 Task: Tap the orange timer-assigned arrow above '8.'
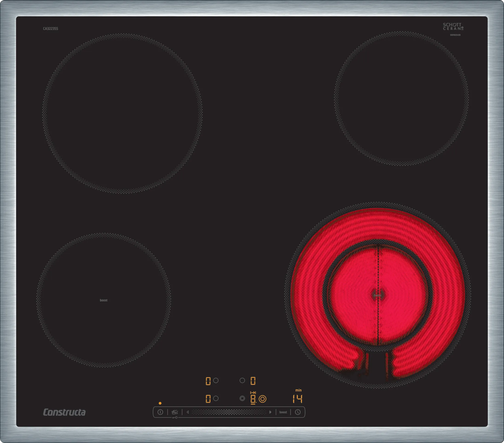click(253, 393)
